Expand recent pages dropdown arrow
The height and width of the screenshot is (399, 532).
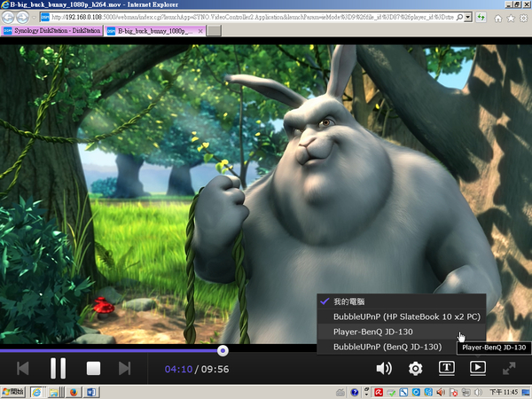(34, 17)
